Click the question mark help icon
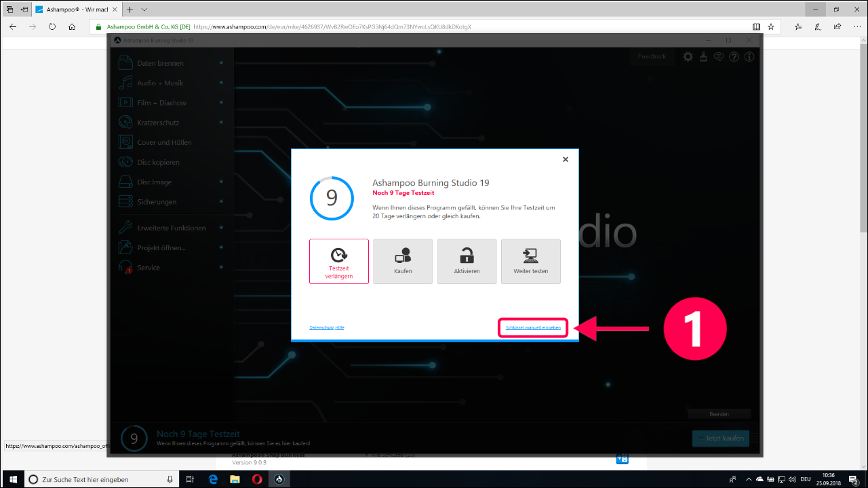Screen dimensions: 868x488 [734, 57]
